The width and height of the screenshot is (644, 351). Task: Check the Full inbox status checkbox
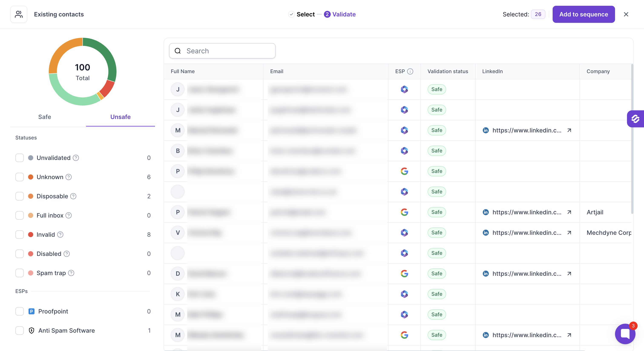click(x=20, y=215)
